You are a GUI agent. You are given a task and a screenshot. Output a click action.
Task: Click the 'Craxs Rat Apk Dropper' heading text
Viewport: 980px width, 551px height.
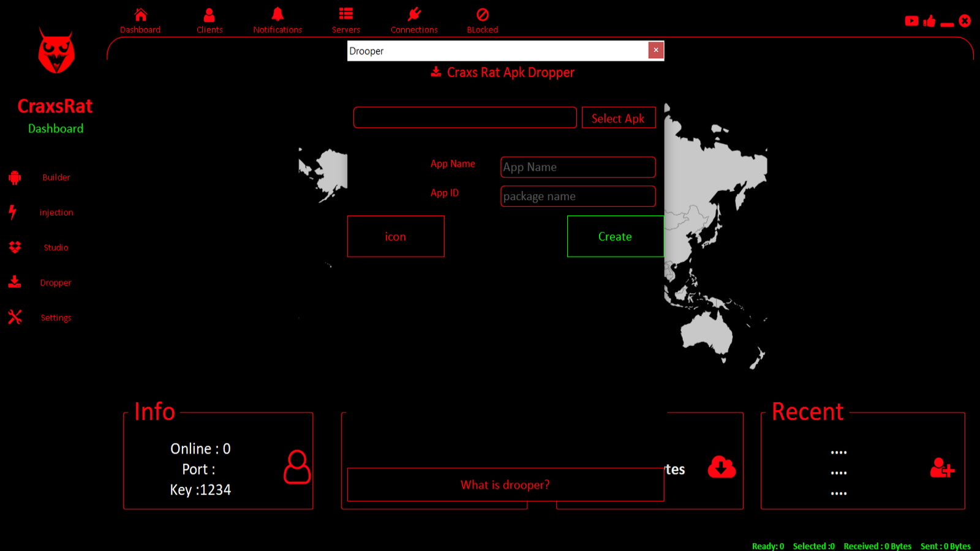click(x=511, y=72)
